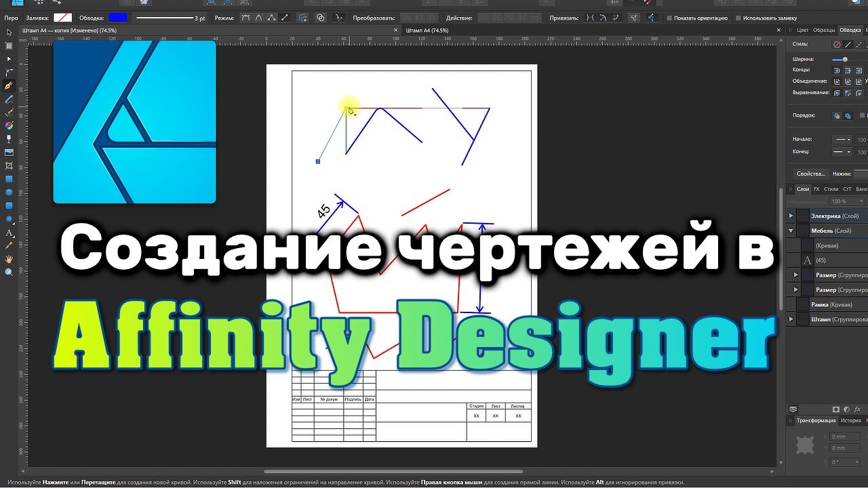Select first cap style in Концы row
Viewport: 868px width, 488px height.
(x=837, y=70)
